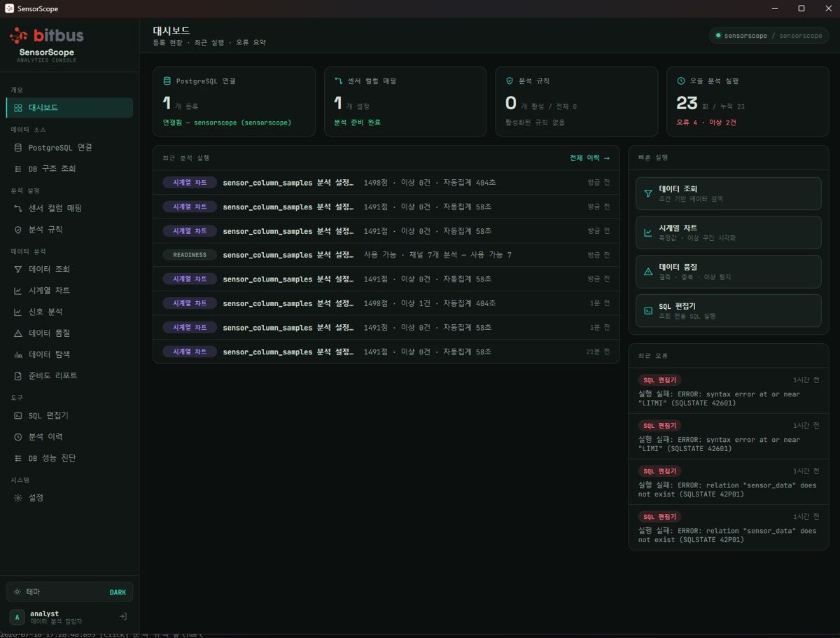Click the 데이터 조회 funnel icon in sidebar
The image size is (840, 638).
17,270
